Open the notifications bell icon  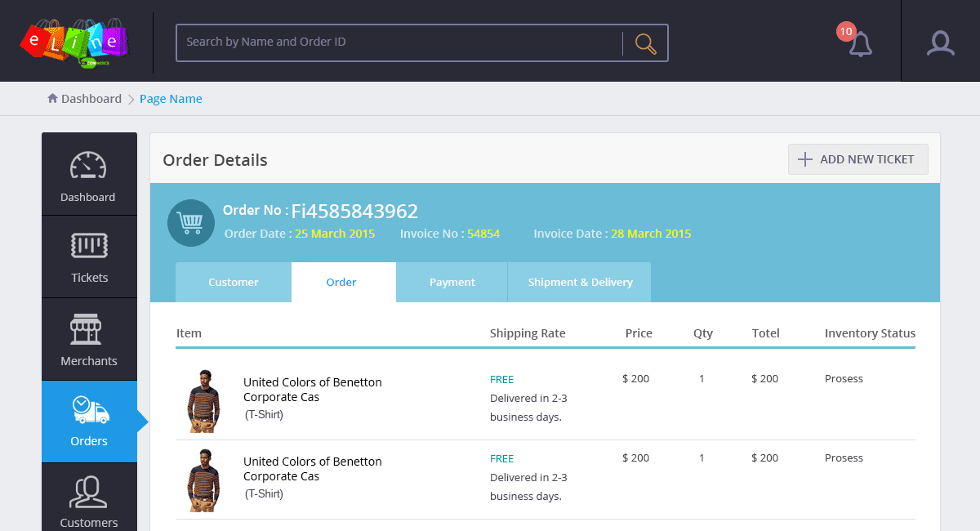point(860,44)
